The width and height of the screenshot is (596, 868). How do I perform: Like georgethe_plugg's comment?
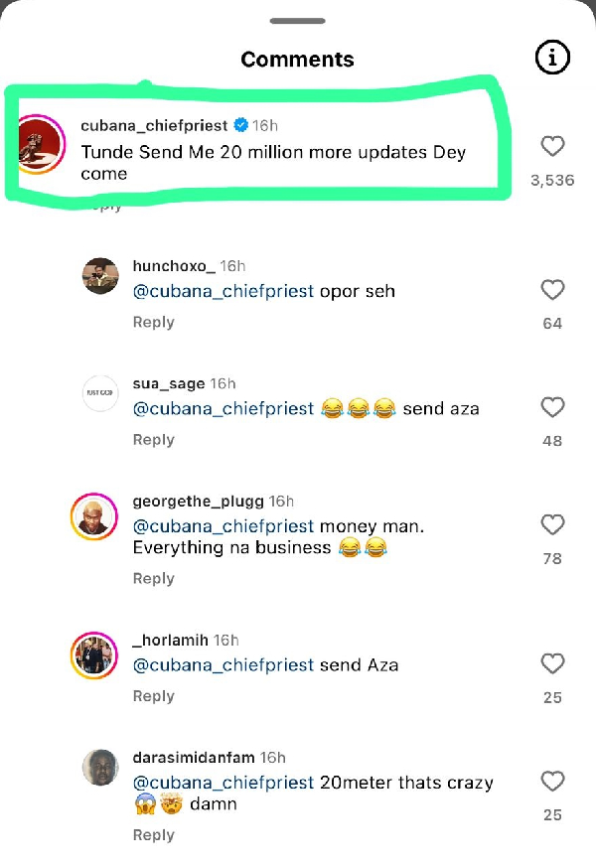[552, 524]
